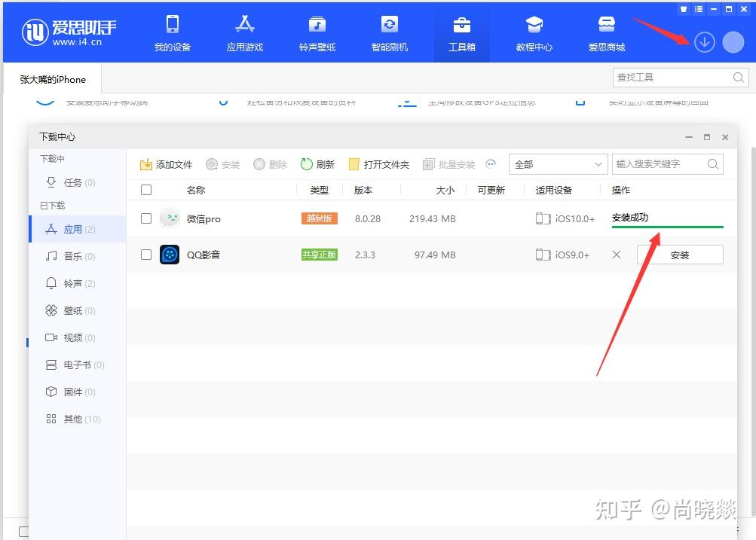Click the 共享正版 type badge
The height and width of the screenshot is (540, 756).
coord(319,255)
